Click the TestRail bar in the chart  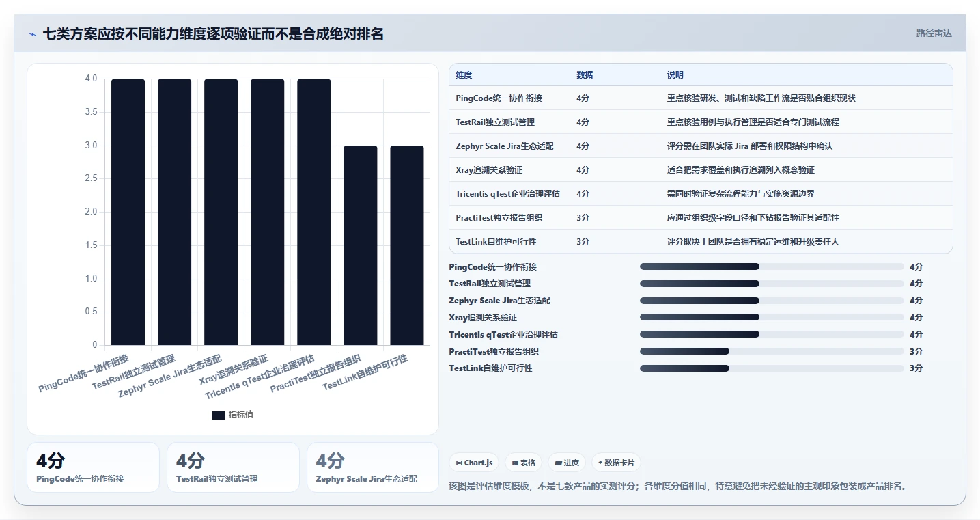point(175,212)
